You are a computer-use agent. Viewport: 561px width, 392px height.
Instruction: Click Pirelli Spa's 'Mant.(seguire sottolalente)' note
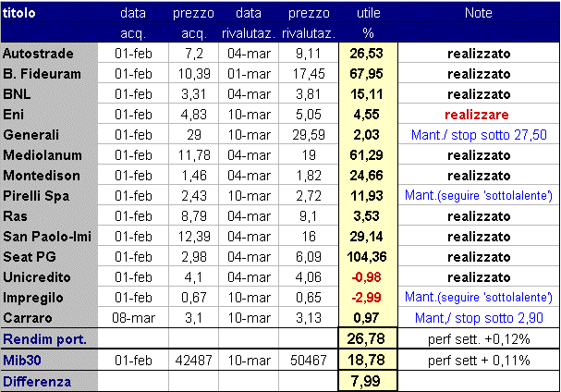(x=479, y=196)
